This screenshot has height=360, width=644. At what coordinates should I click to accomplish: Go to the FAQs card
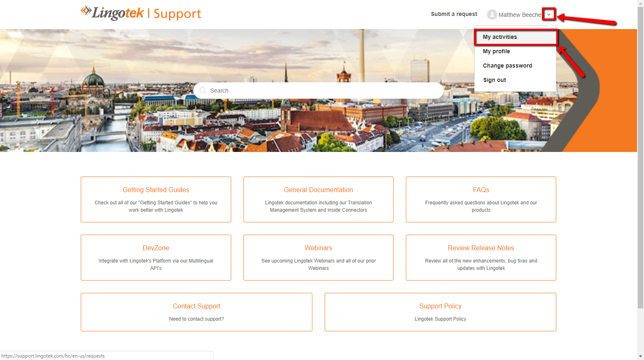(x=481, y=199)
